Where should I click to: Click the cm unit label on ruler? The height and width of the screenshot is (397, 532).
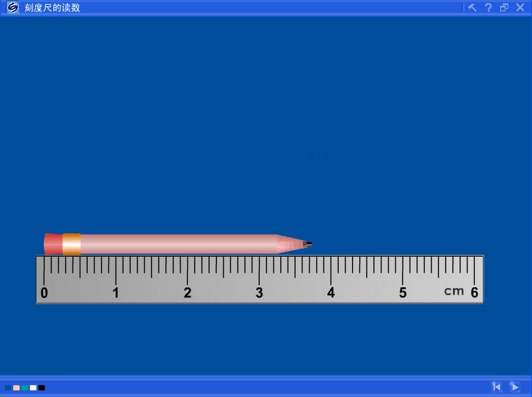[x=454, y=291]
